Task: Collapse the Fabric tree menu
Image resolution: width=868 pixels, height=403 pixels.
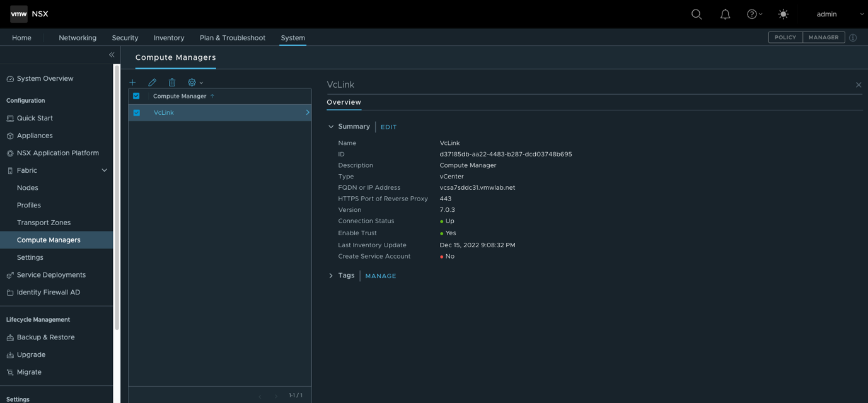Action: (x=105, y=170)
